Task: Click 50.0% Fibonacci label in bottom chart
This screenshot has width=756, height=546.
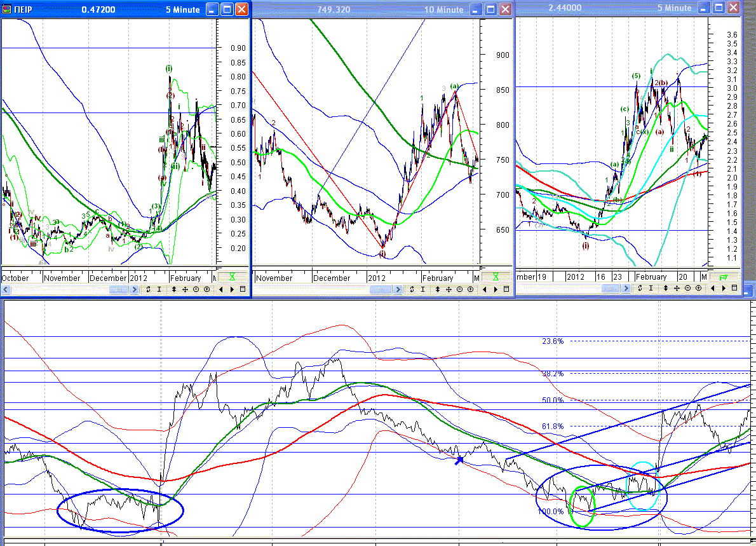Action: click(553, 400)
